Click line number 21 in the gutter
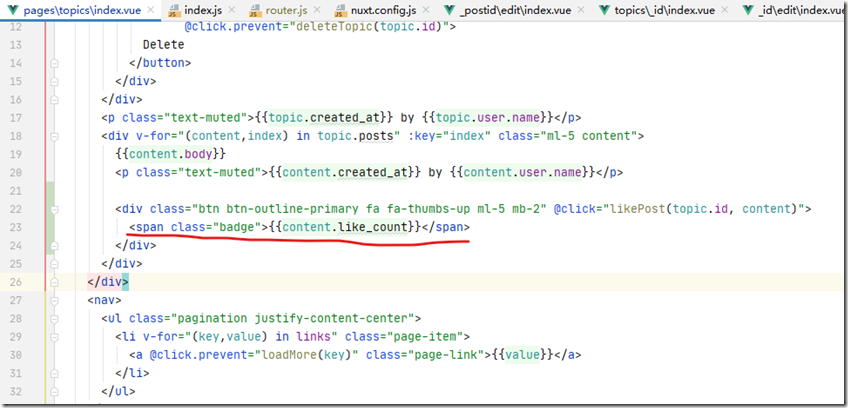 (x=16, y=190)
